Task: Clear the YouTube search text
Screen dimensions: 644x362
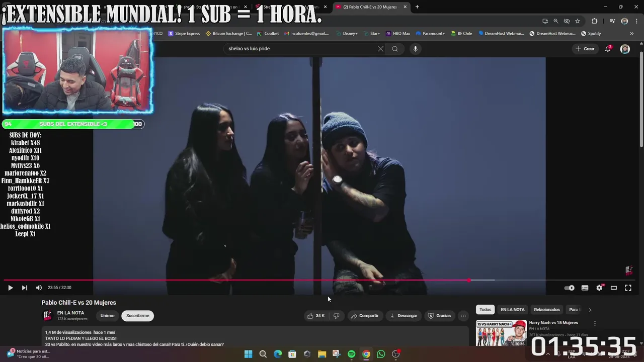Action: click(x=380, y=49)
